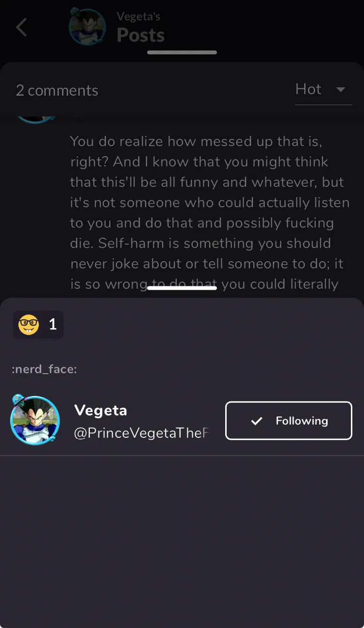Tap the comments sheet handle under header
Viewport: 364px width, 628px height.
182,52
